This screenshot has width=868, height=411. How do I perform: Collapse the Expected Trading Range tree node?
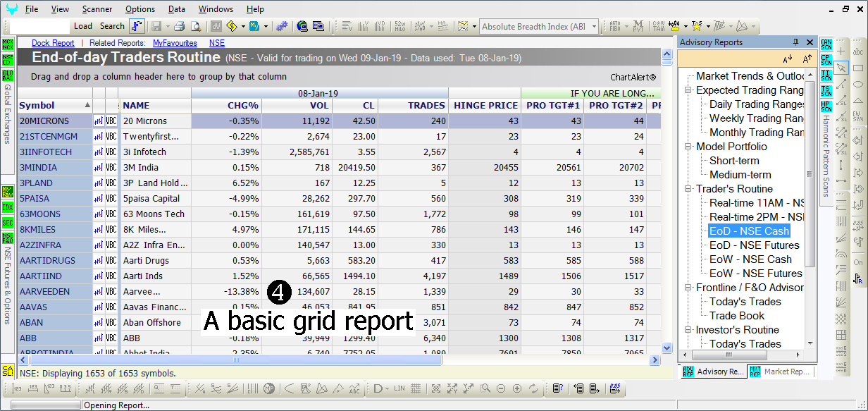(688, 90)
